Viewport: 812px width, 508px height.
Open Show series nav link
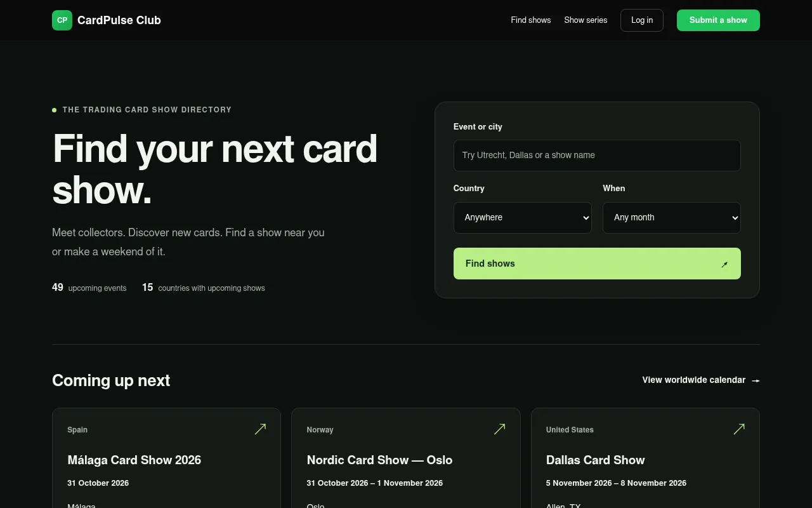[x=586, y=20]
